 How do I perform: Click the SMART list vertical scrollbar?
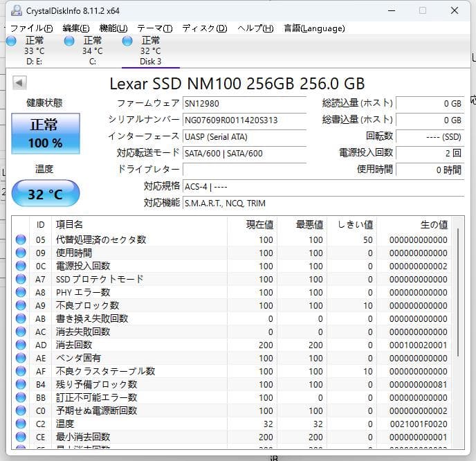[x=458, y=292]
